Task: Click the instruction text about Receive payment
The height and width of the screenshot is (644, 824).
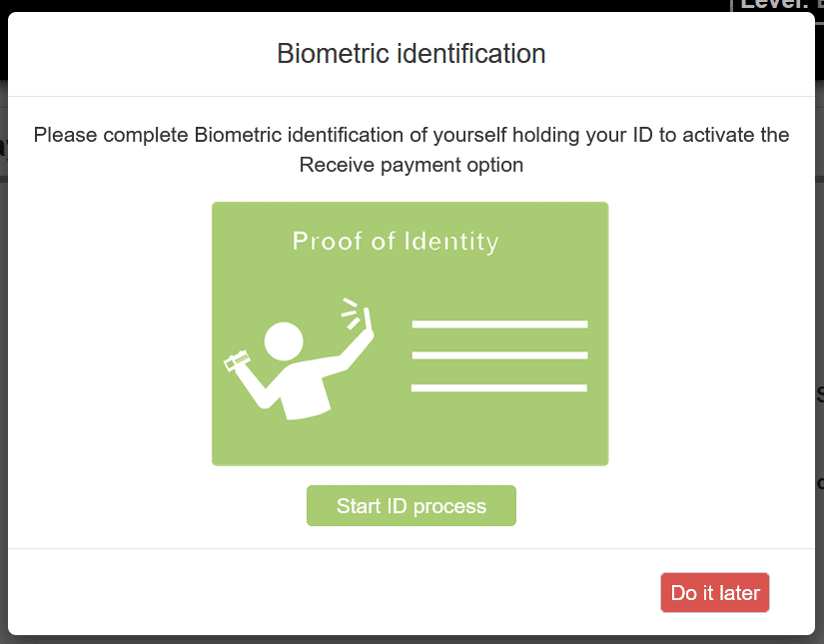Action: pyautogui.click(x=411, y=149)
